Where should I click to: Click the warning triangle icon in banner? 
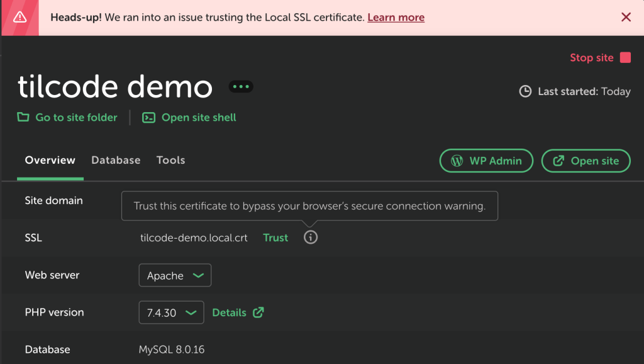pyautogui.click(x=19, y=18)
